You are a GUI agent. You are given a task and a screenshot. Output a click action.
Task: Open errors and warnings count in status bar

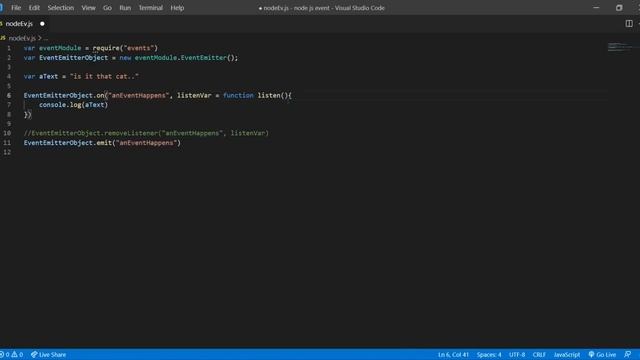click(x=12, y=355)
